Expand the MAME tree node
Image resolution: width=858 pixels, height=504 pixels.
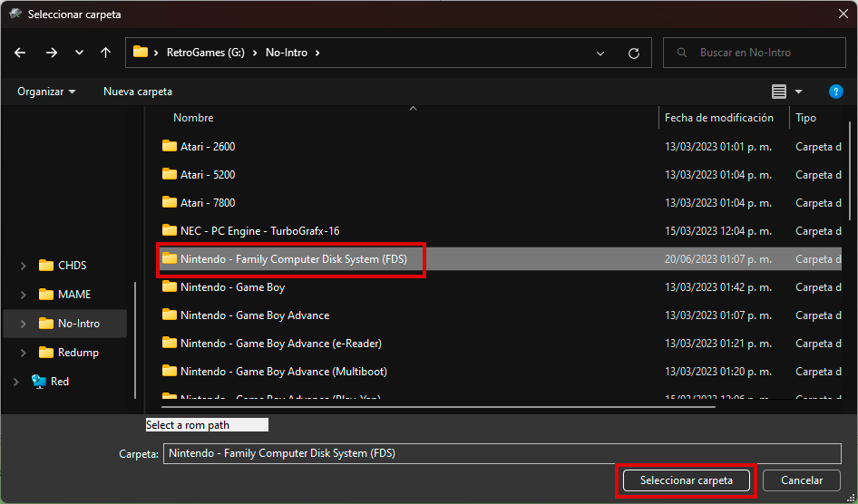23,295
